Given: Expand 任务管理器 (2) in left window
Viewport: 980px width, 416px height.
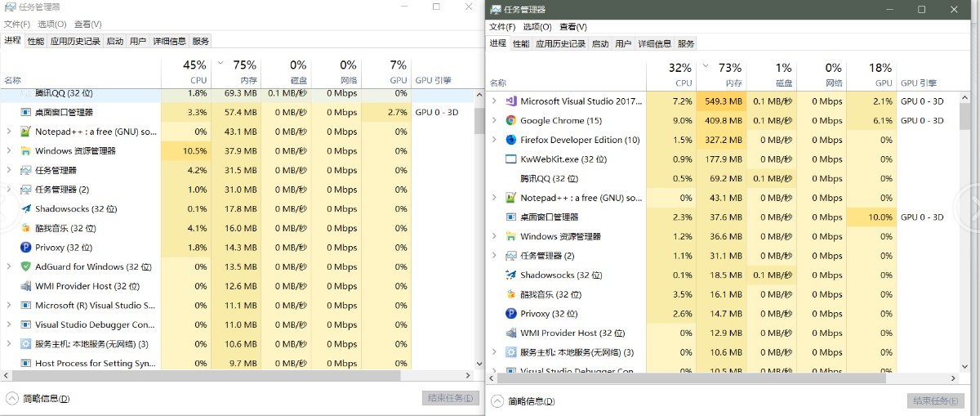Looking at the screenshot, I should (x=9, y=190).
